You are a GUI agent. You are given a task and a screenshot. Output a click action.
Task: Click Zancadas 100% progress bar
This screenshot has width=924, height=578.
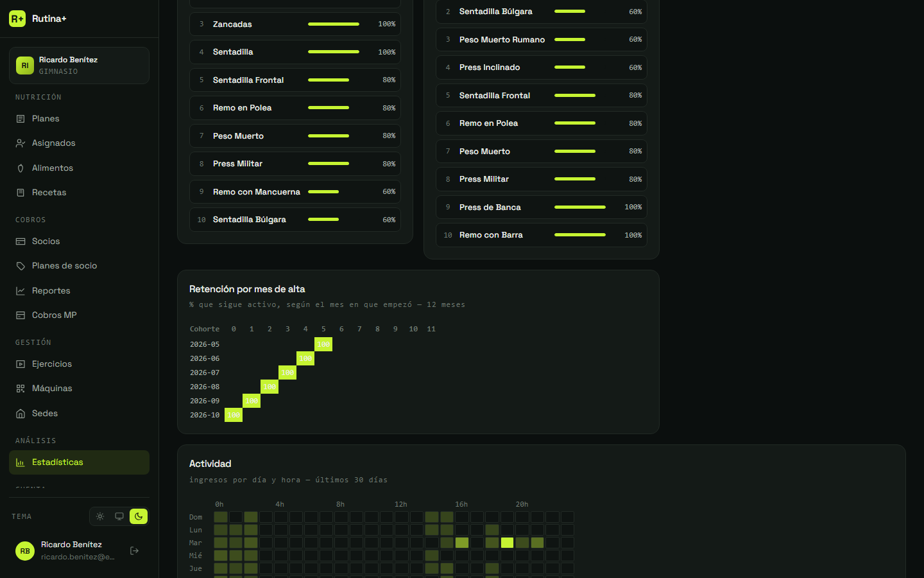[334, 24]
